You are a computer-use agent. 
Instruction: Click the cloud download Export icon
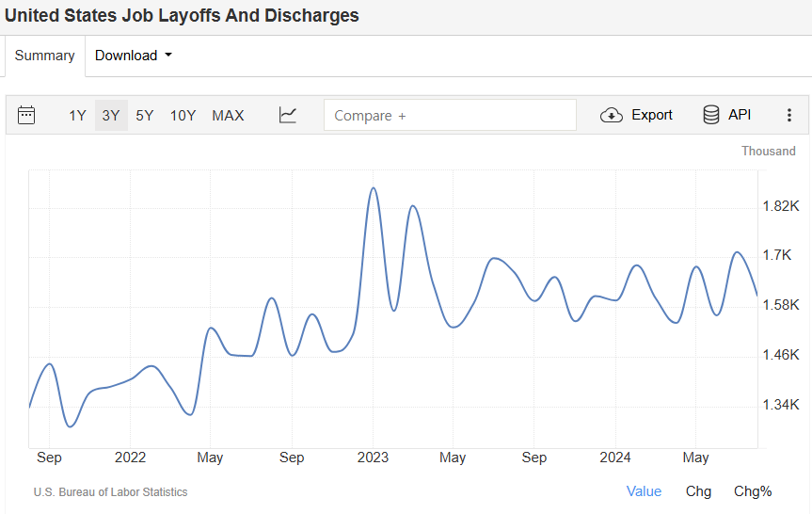point(612,115)
